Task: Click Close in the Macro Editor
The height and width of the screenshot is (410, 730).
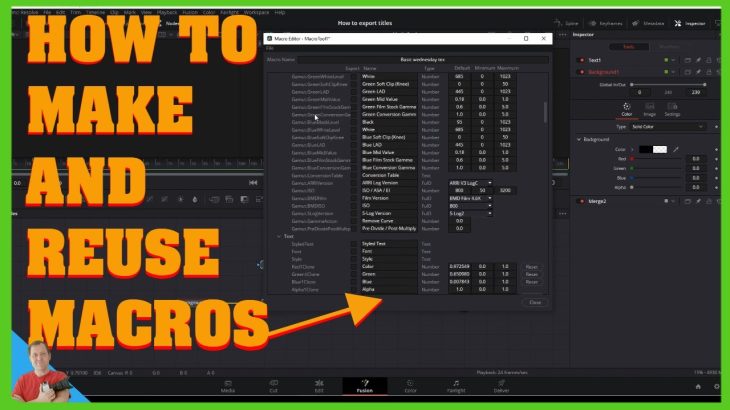Action: (535, 302)
